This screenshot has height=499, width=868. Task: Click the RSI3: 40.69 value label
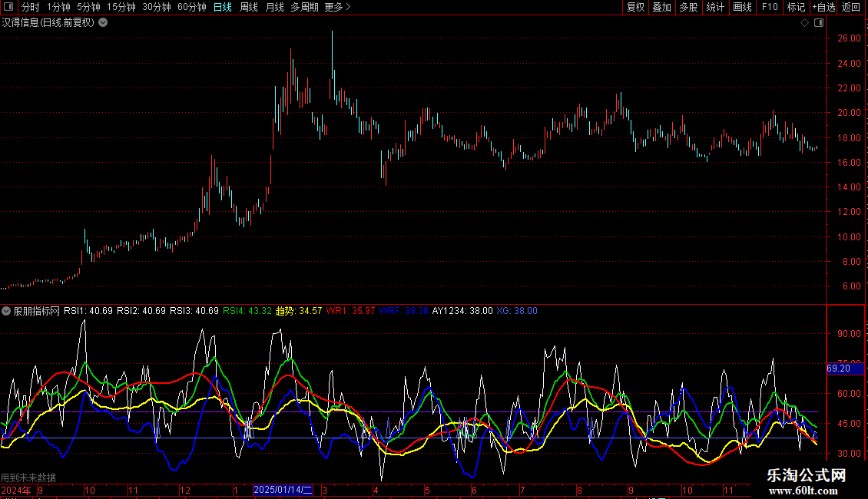click(x=194, y=311)
